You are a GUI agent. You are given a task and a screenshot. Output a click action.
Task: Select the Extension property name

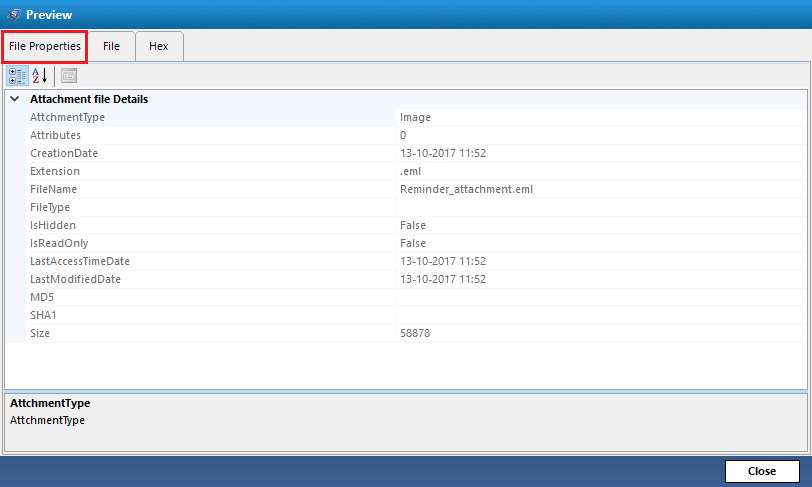55,171
